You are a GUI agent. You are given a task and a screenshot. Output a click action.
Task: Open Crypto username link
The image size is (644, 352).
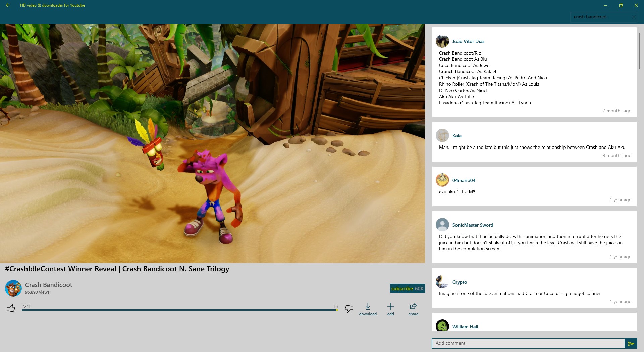pos(460,282)
